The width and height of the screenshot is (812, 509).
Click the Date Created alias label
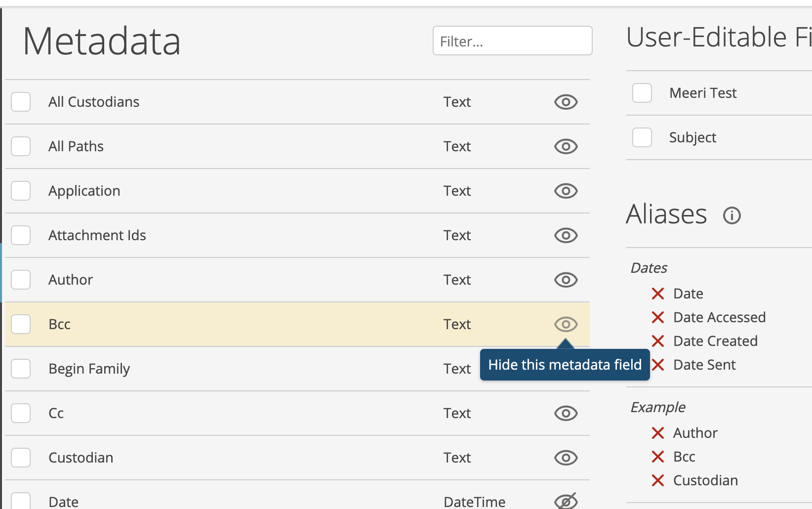click(716, 341)
